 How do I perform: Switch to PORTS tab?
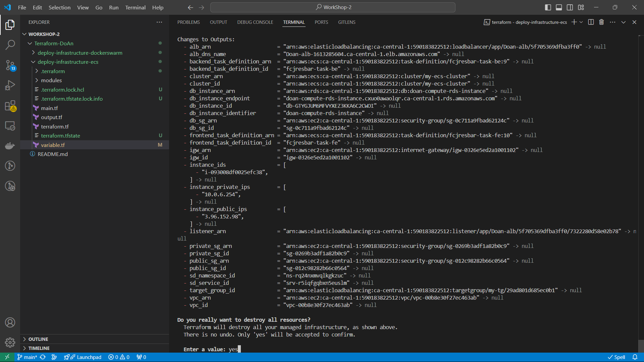coord(321,22)
